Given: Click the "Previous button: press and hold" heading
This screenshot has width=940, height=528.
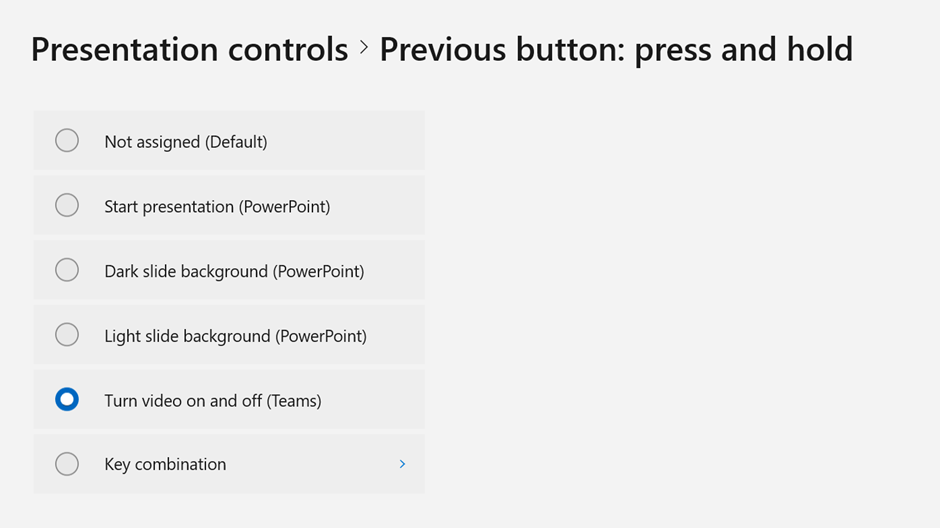Looking at the screenshot, I should 616,49.
